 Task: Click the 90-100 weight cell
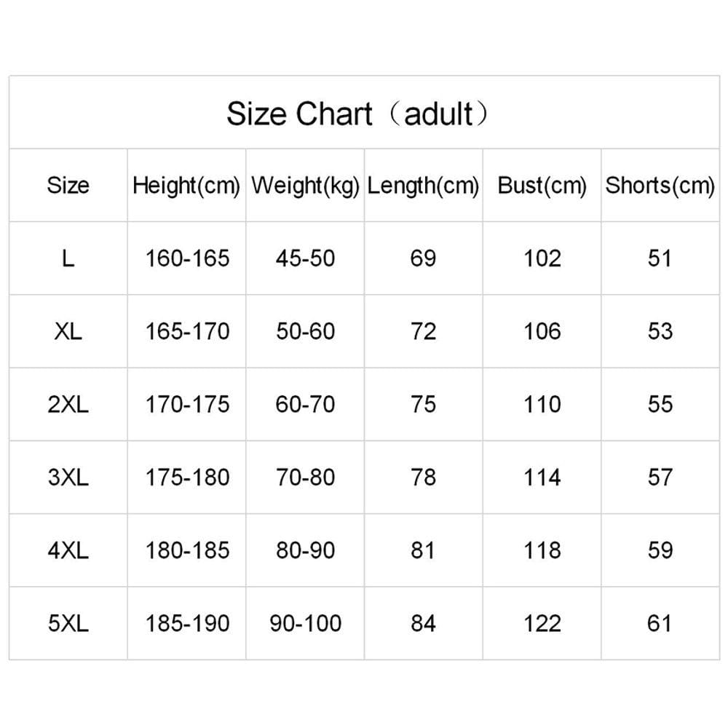pos(306,623)
